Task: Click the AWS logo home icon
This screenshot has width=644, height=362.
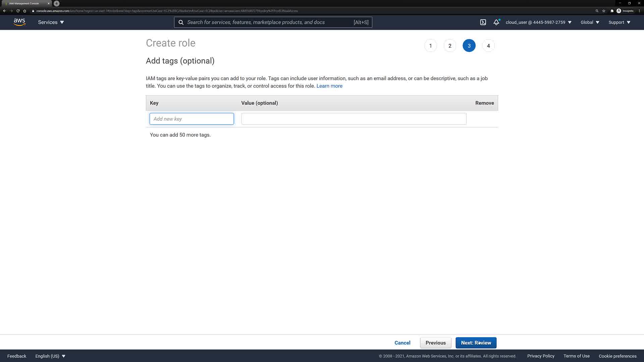Action: [19, 22]
